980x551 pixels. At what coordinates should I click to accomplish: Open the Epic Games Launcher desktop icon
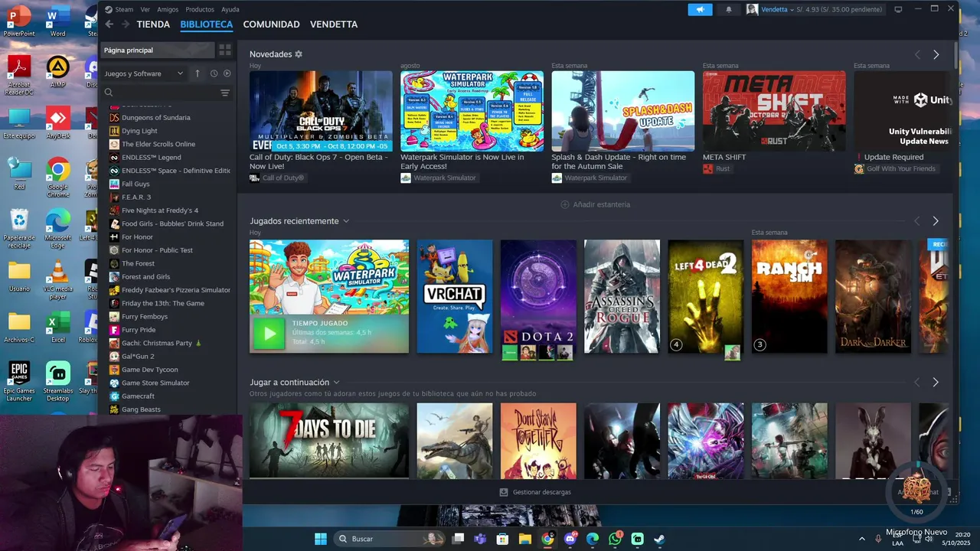tap(19, 382)
